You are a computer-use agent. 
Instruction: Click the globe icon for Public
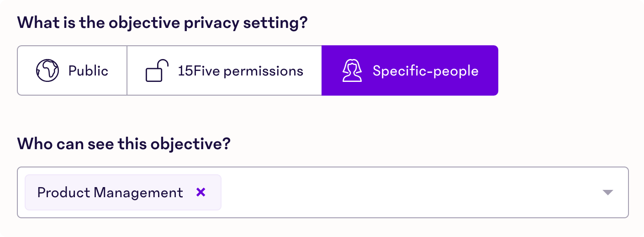[x=48, y=70]
